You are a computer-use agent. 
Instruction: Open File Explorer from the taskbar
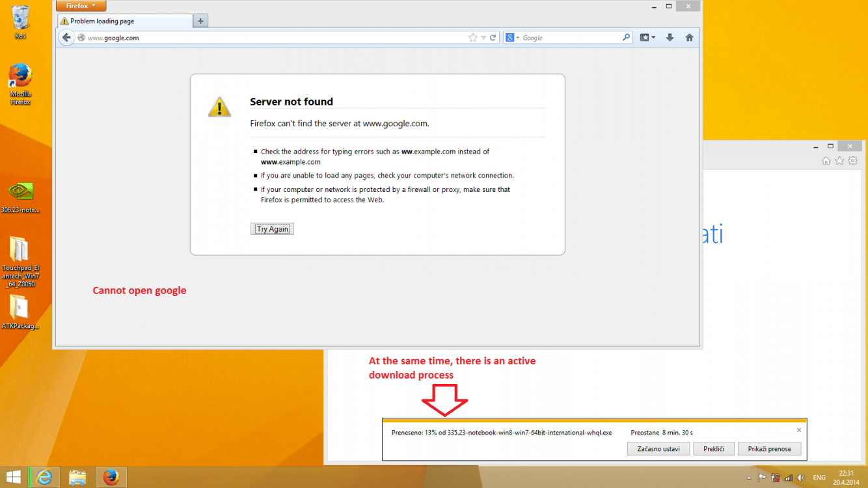point(77,478)
